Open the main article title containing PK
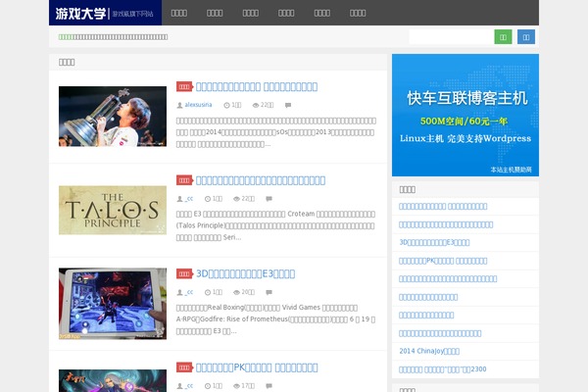Screen dimensions: 588x392 (x=257, y=367)
